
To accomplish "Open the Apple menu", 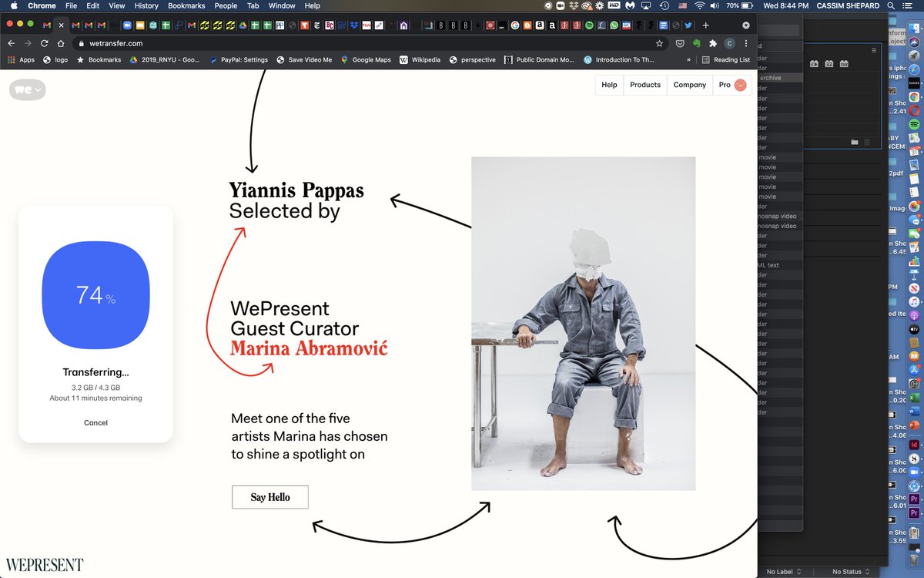I will [x=13, y=5].
